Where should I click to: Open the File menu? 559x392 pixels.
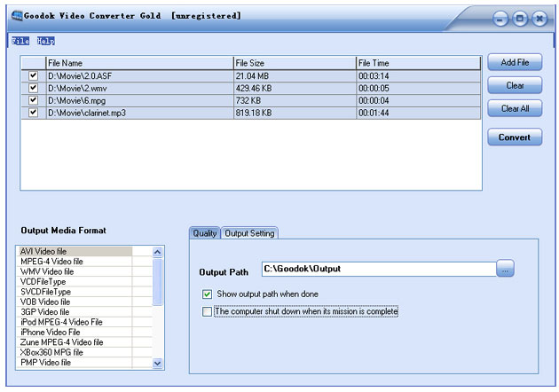[20, 41]
